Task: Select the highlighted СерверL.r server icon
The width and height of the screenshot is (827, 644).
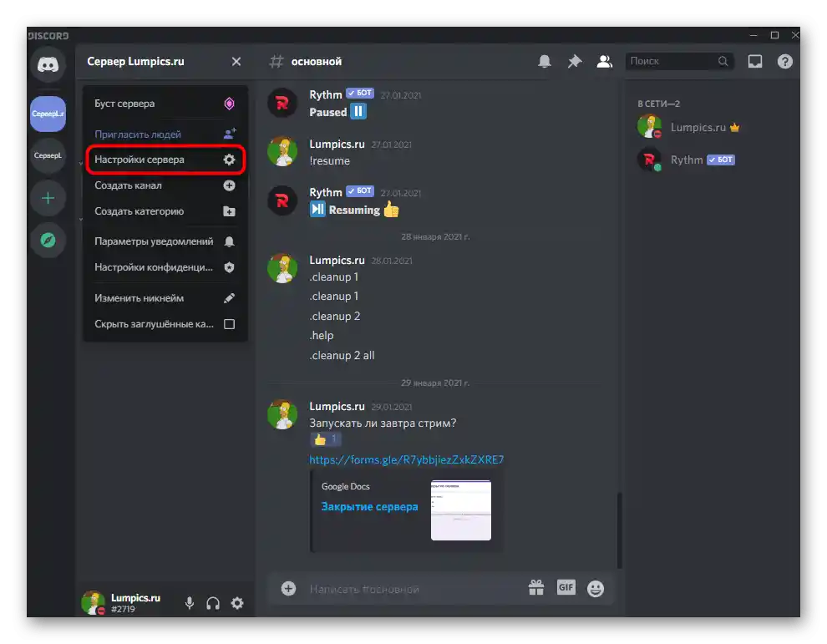Action: 48,114
